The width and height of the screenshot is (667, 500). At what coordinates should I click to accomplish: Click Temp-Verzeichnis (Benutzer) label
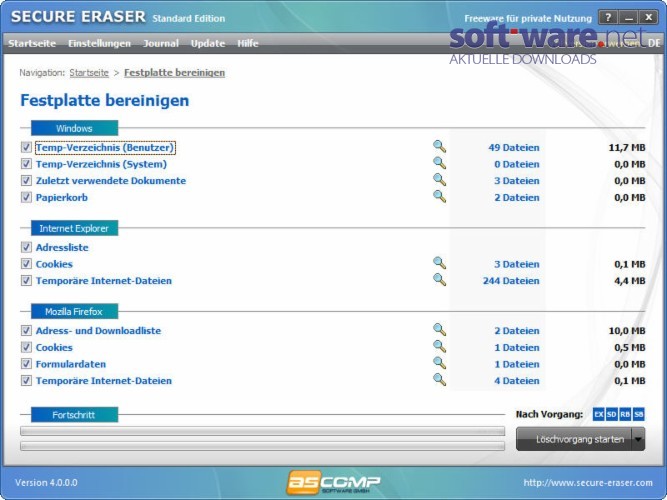(105, 148)
